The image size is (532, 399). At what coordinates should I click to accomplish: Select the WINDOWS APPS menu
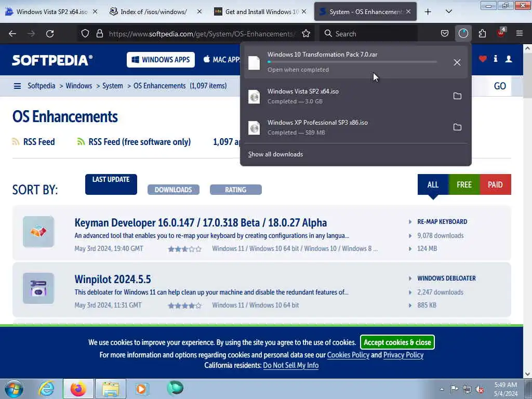point(161,60)
